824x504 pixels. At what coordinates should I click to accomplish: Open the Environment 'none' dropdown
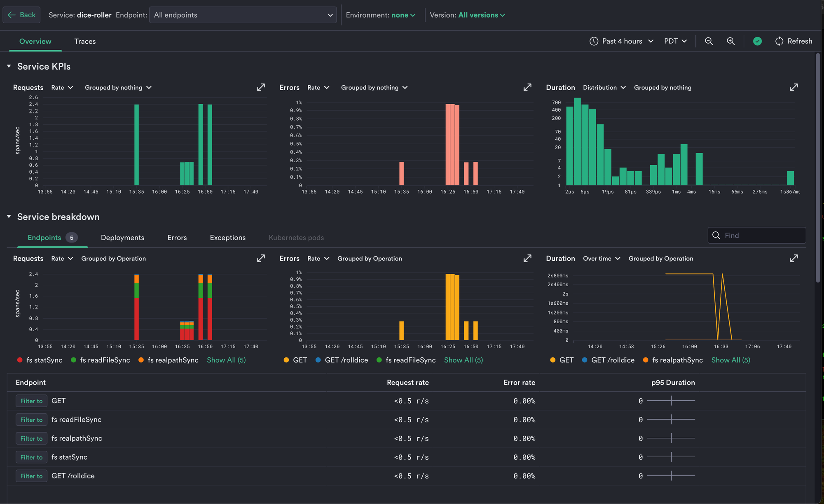tap(403, 15)
